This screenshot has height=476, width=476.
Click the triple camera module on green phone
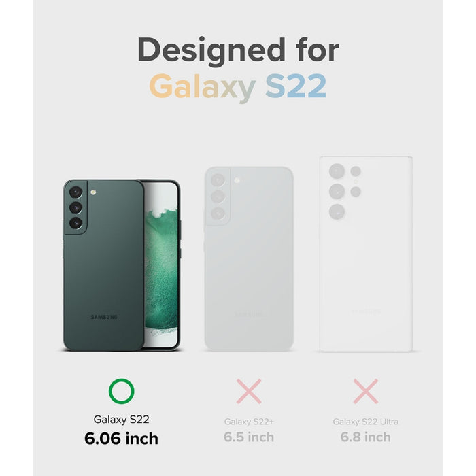pyautogui.click(x=76, y=207)
